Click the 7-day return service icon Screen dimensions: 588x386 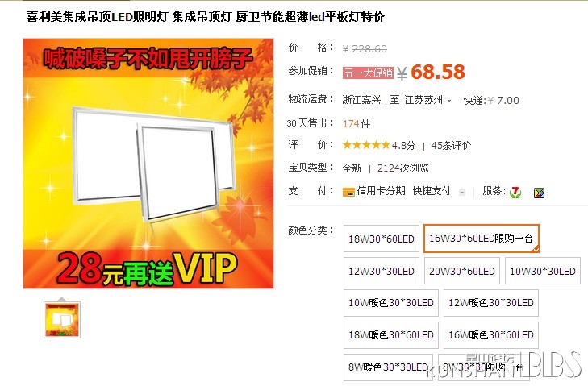[x=515, y=193]
